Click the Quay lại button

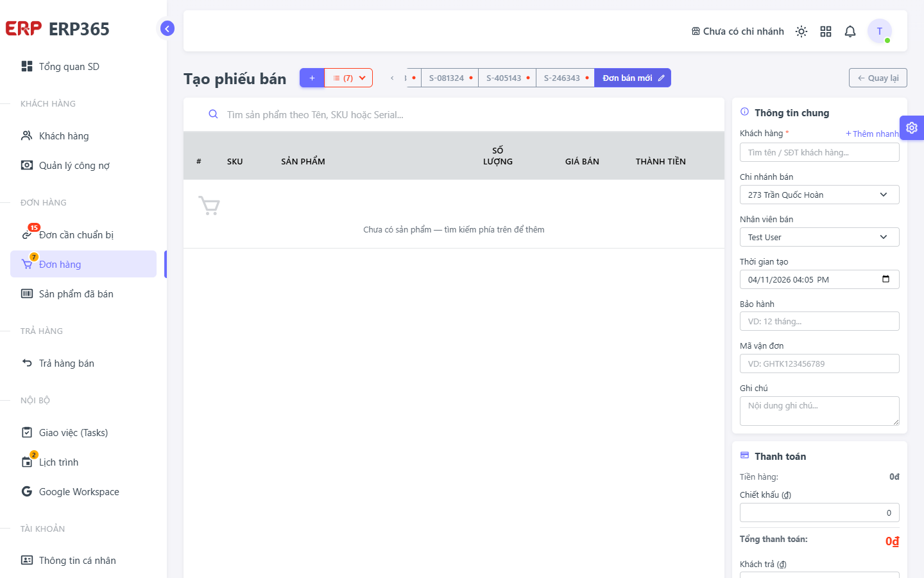click(878, 78)
